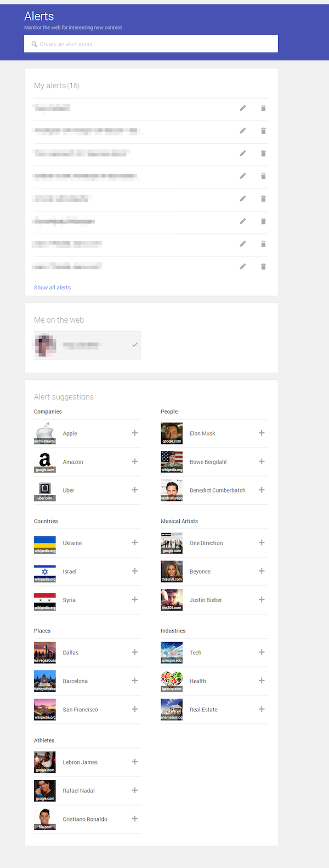Click the Benedict Cumberbatch suggestion name
The image size is (329, 868).
coord(217,490)
